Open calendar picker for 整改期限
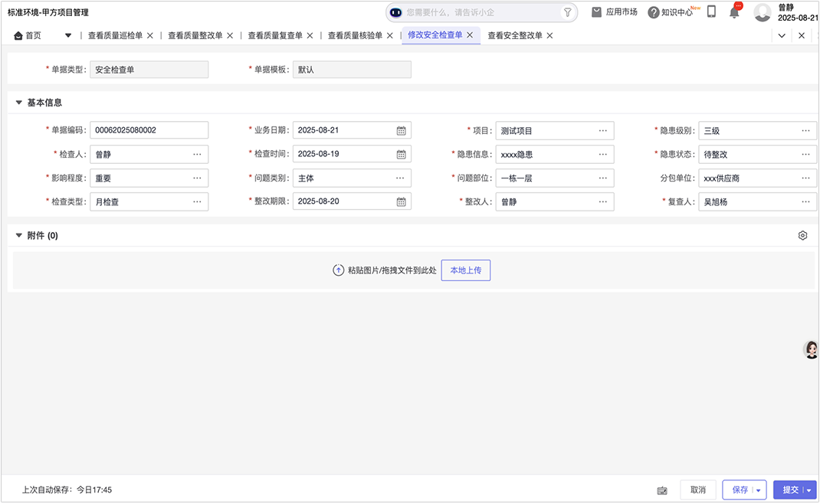The image size is (820, 504). tap(401, 201)
